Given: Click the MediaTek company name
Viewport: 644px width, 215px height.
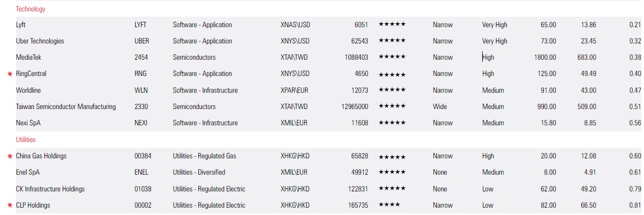Looking at the screenshot, I should 29,57.
